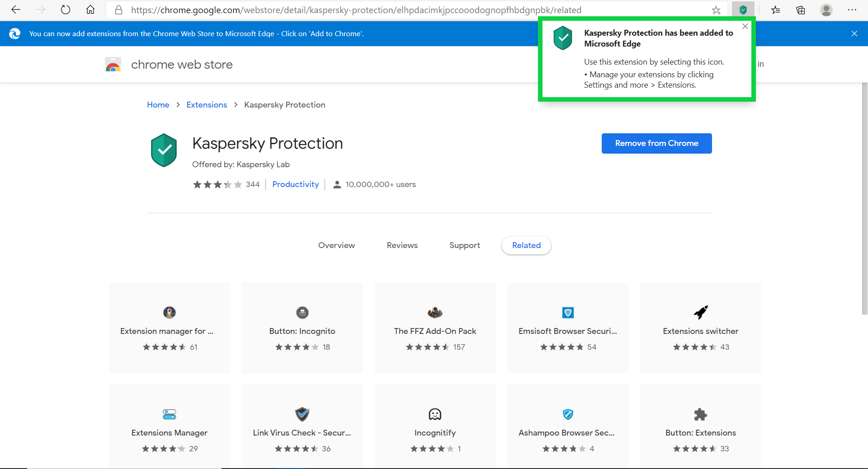This screenshot has width=868, height=469.
Task: Click the browser forward arrow
Action: [x=41, y=9]
